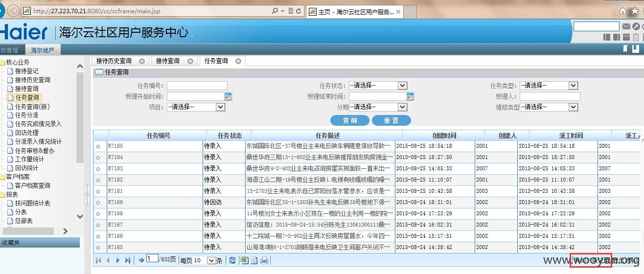Screen dimensions: 644x274
Task: Print the task list
Action: [x=264, y=260]
